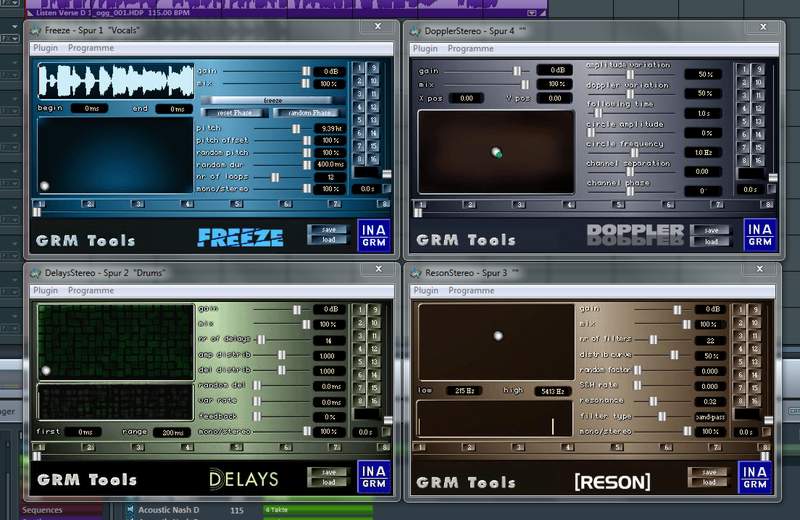The image size is (800, 520).
Task: Click the waveform display in Freeze plugin
Action: pyautogui.click(x=116, y=81)
